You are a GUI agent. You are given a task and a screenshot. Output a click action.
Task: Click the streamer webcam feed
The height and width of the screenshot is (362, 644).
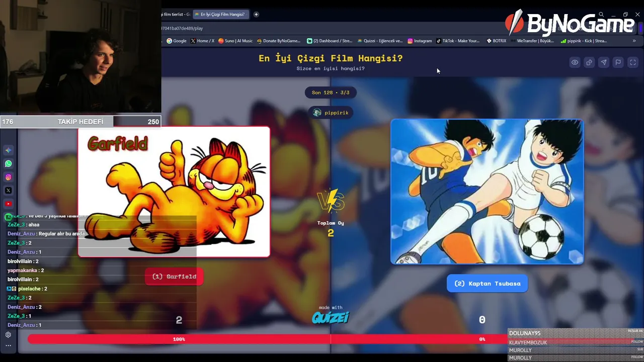click(80, 56)
